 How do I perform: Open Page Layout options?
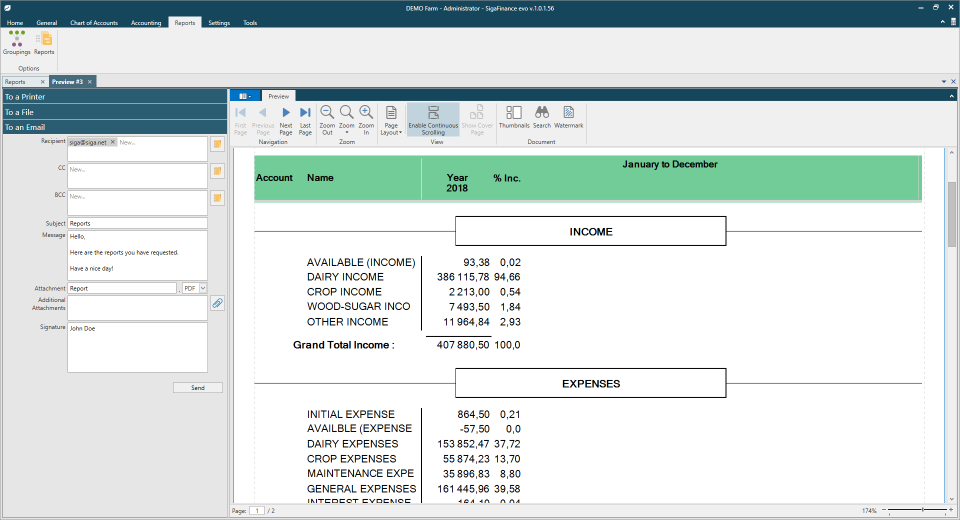tap(391, 120)
